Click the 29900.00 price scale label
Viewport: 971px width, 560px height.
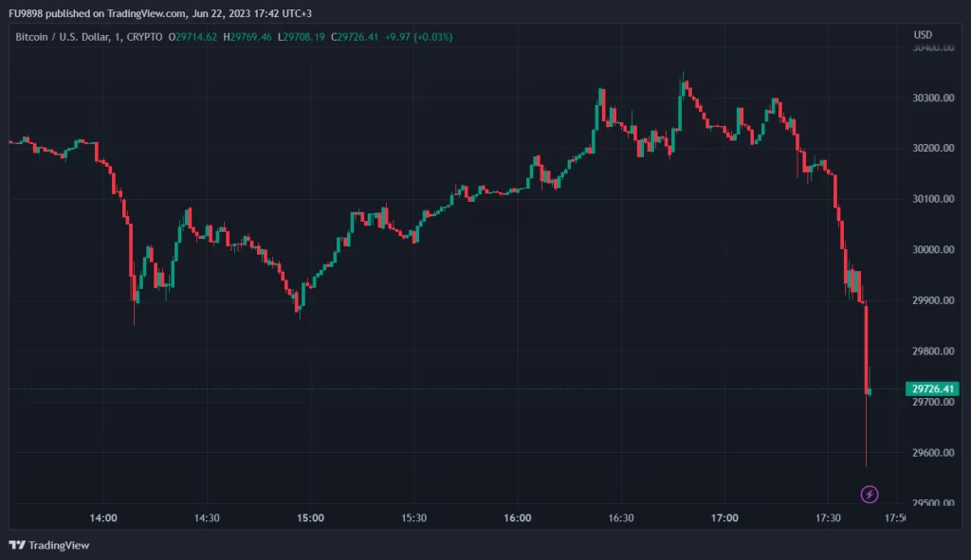[x=932, y=300]
